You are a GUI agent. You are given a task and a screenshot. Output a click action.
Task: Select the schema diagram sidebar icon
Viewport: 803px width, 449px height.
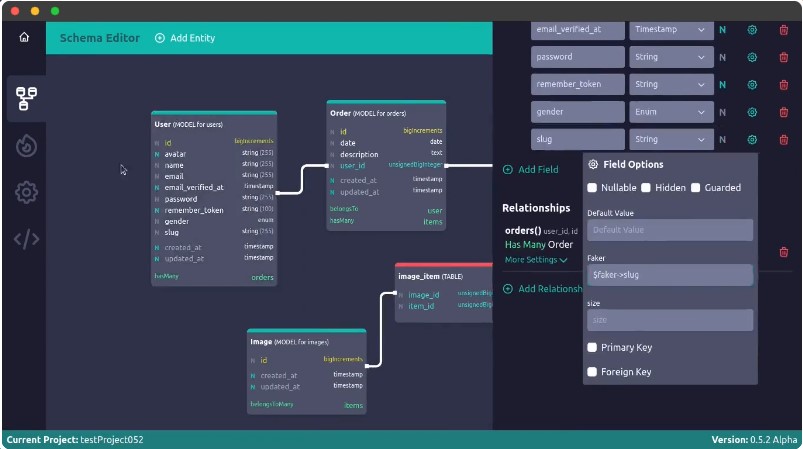click(x=26, y=98)
